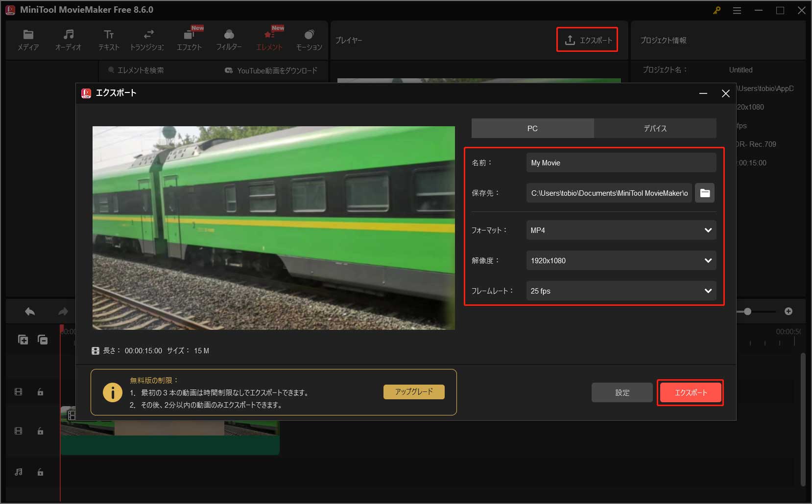Image resolution: width=812 pixels, height=504 pixels.
Task: Toggle lock on the lower video track
Action: [x=40, y=431]
